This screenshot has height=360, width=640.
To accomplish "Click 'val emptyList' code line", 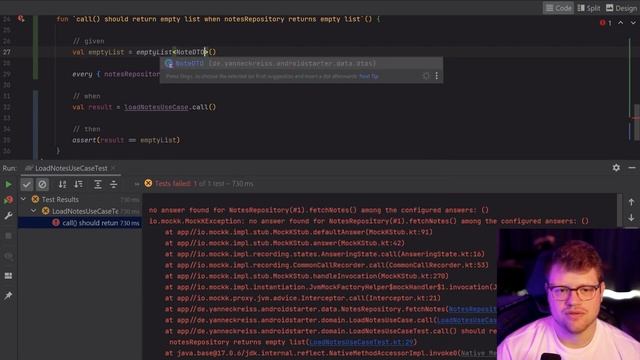I will 144,52.
